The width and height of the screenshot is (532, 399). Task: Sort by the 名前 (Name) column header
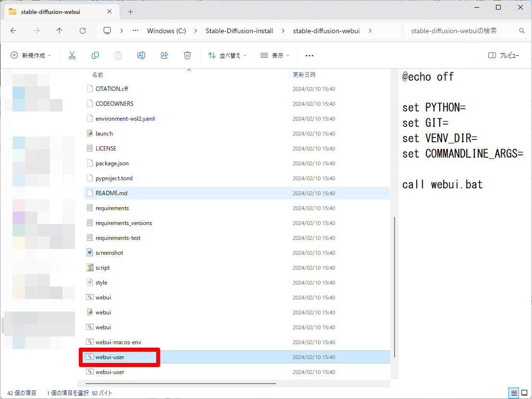click(98, 75)
